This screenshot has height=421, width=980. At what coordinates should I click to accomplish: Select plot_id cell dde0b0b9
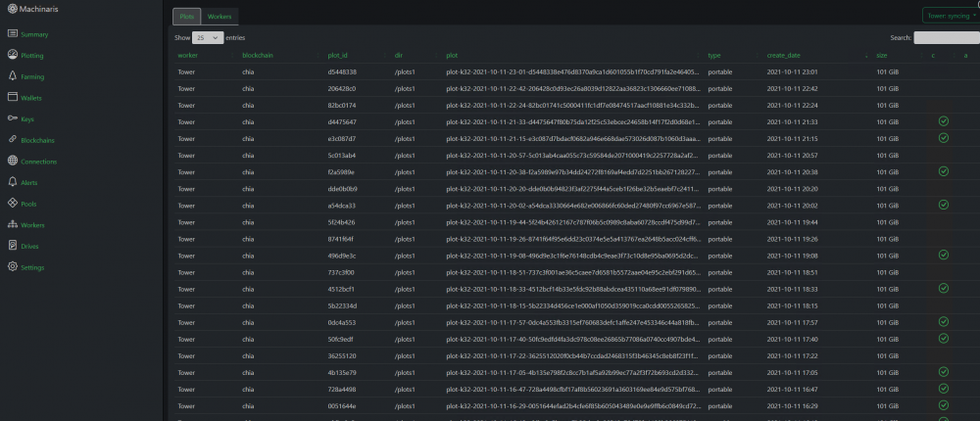point(342,189)
